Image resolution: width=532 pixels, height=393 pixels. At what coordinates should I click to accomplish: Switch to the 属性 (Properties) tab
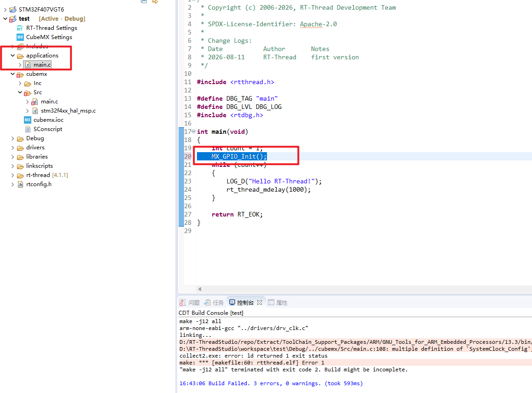(x=278, y=302)
